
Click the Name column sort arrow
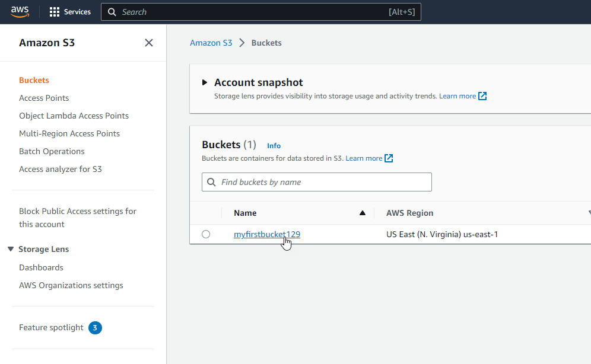coord(363,213)
